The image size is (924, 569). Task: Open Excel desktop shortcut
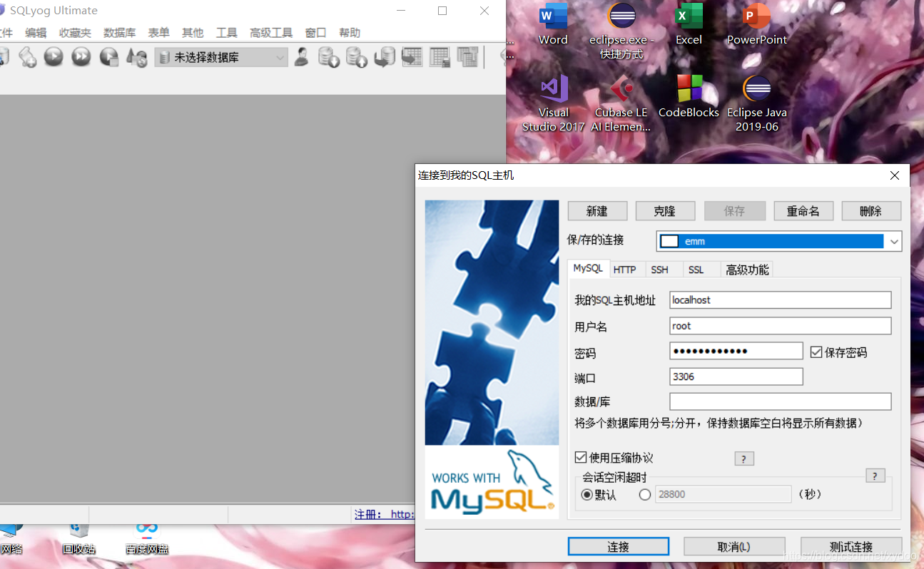coord(689,24)
